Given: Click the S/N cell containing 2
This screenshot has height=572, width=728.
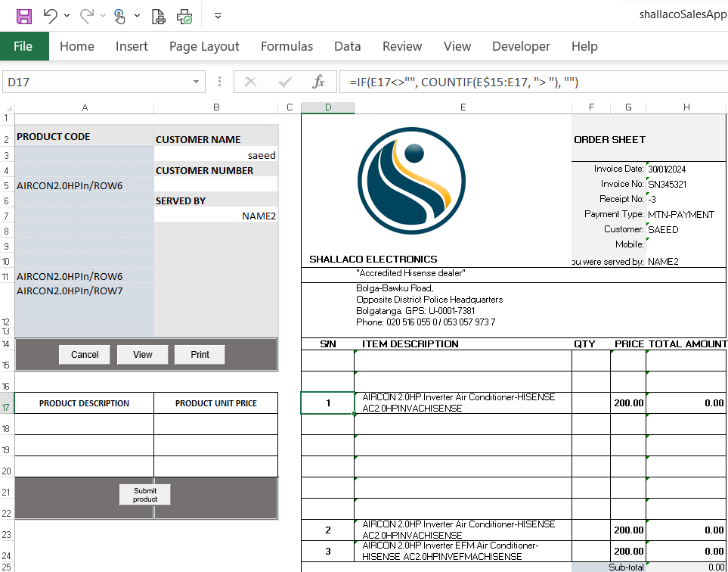Looking at the screenshot, I should (x=328, y=530).
